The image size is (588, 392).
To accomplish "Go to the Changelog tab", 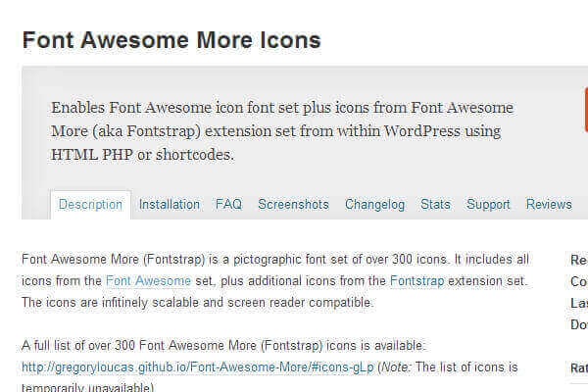I will tap(374, 205).
